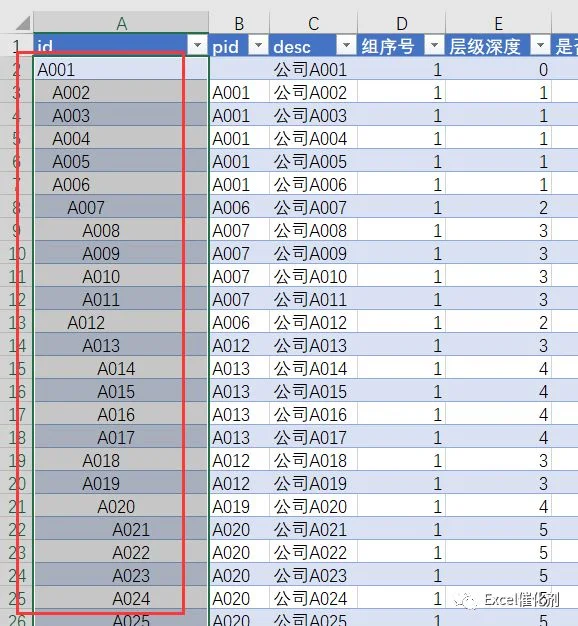Click 层级深度 value 5 in 公司A021 row
The width and height of the screenshot is (578, 626).
pos(499,530)
